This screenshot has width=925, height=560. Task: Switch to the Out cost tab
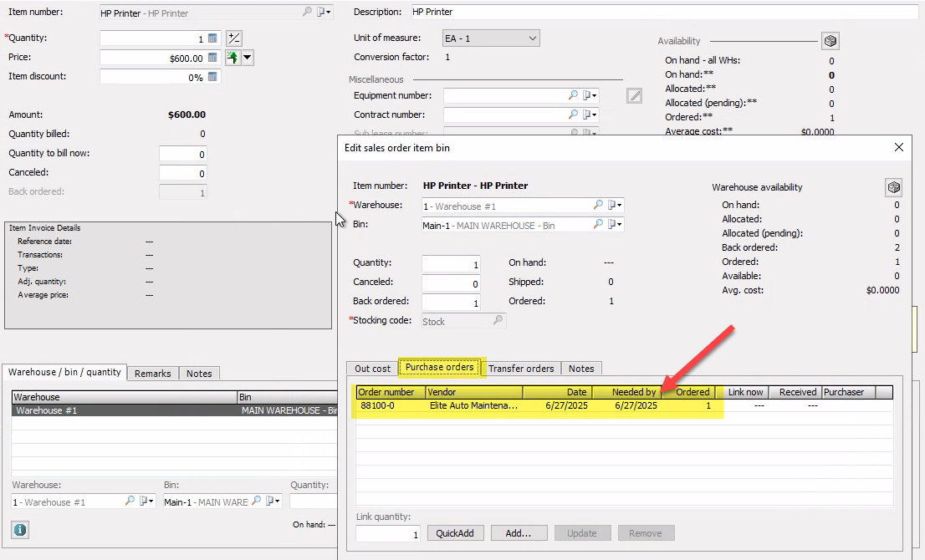click(372, 369)
